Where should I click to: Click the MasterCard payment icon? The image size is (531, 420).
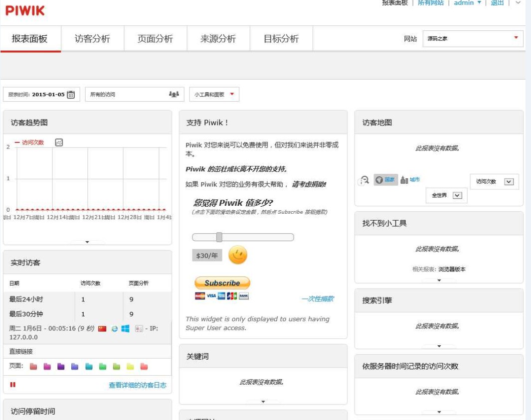200,296
